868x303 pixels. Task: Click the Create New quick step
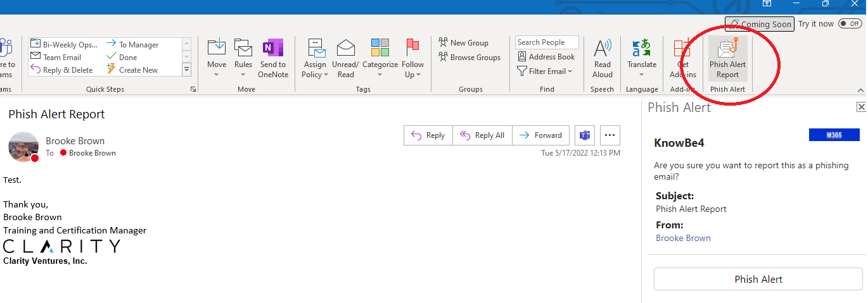coord(132,70)
